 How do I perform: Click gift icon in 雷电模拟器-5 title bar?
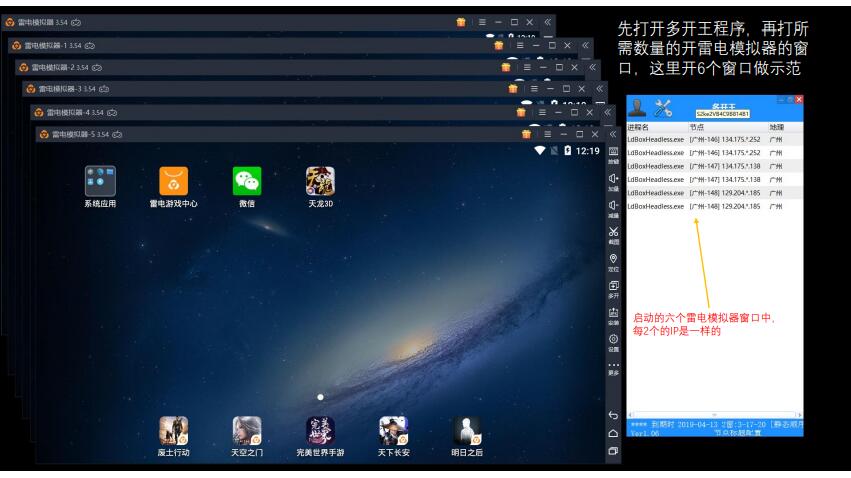click(526, 134)
